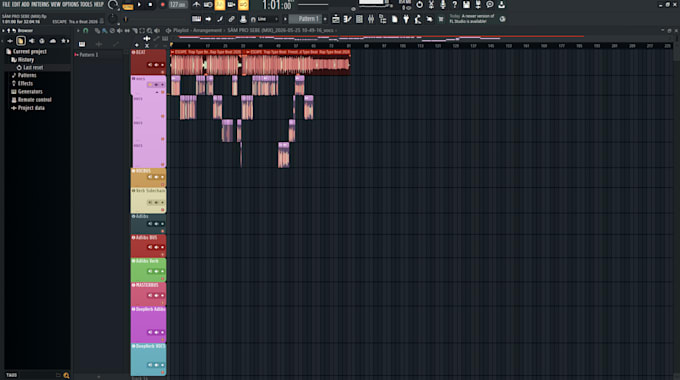Select the Adlibs Verb green track header
The width and height of the screenshot is (680, 380).
(x=148, y=270)
